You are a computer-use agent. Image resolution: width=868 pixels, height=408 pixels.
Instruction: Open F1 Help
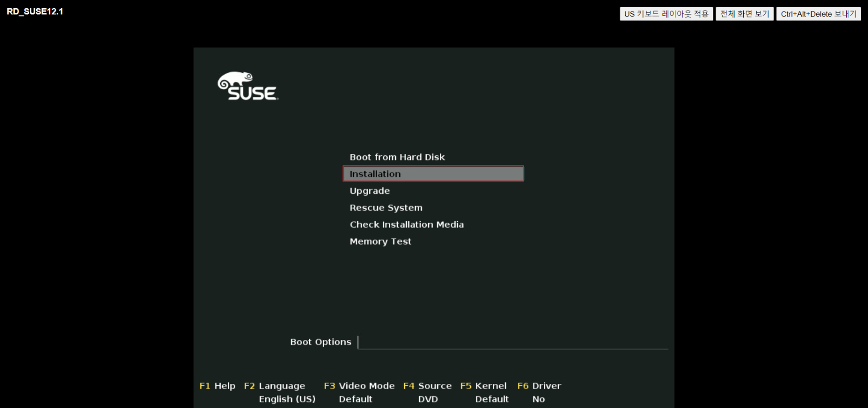[x=217, y=386]
